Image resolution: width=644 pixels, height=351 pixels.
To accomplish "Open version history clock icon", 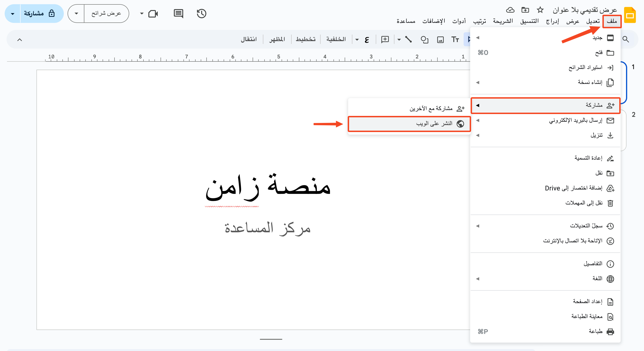I will coord(201,14).
